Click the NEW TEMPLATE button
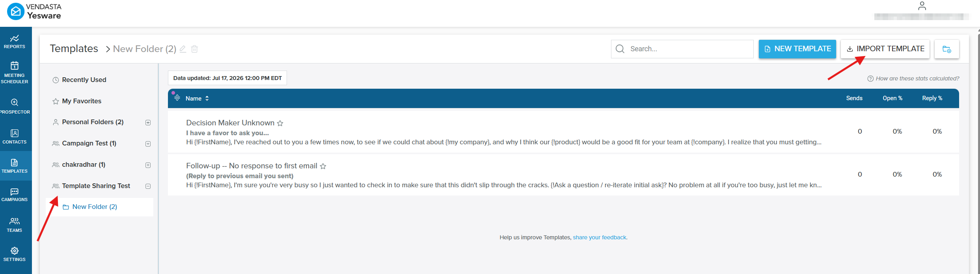The height and width of the screenshot is (274, 980). coord(797,49)
